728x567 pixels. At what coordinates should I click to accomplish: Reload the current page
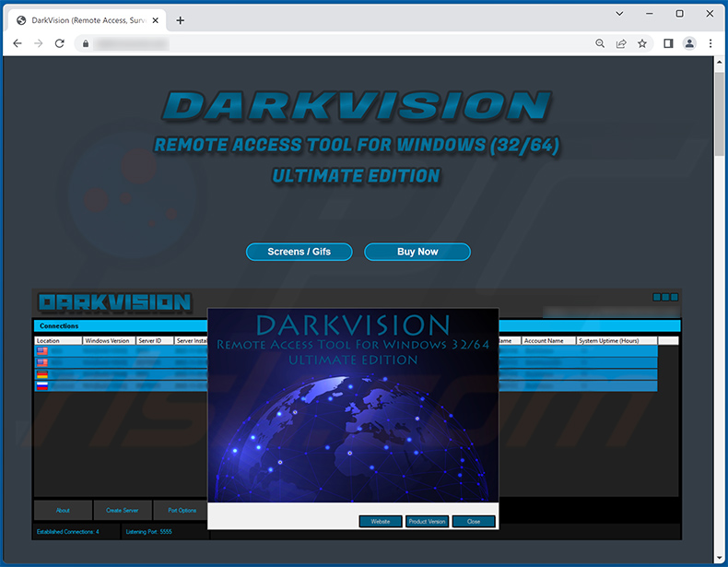pos(59,43)
